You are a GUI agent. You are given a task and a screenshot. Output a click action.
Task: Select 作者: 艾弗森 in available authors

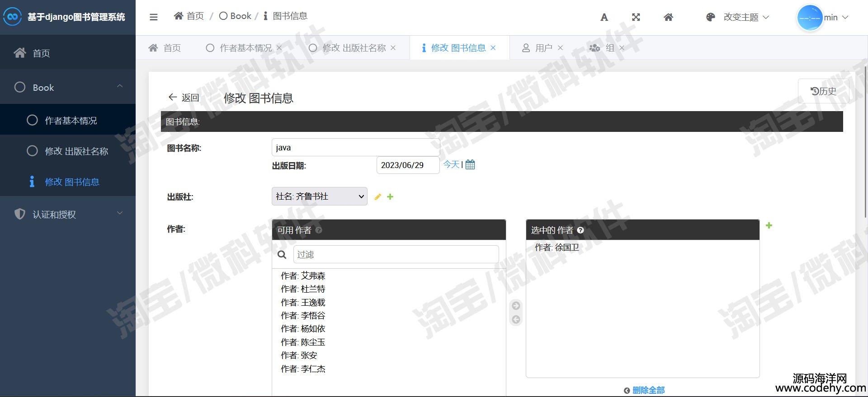point(303,276)
